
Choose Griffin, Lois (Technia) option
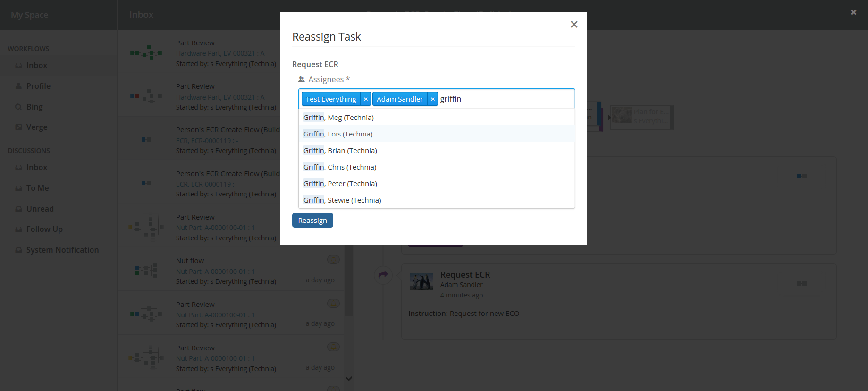coord(338,134)
